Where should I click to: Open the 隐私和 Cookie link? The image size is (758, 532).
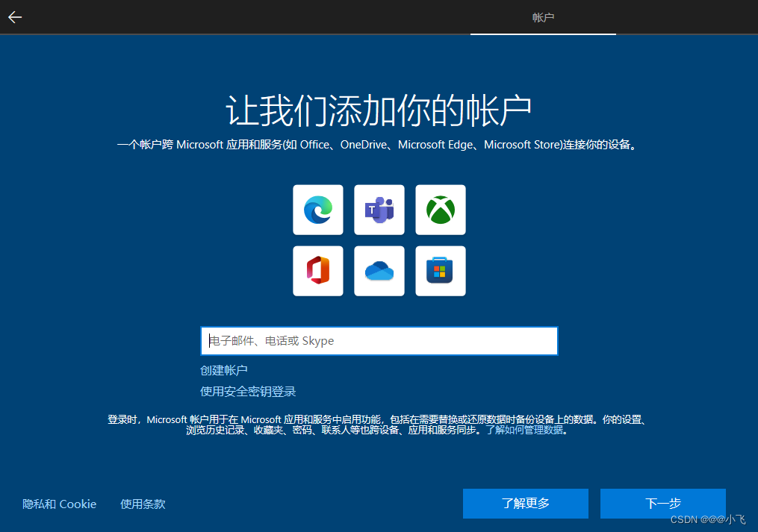pyautogui.click(x=60, y=504)
